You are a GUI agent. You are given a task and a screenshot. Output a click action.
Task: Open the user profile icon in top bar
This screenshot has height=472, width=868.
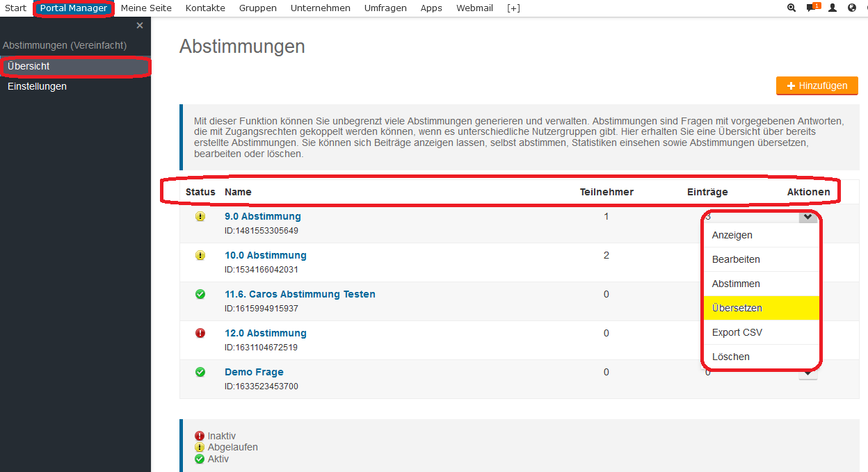pos(833,8)
